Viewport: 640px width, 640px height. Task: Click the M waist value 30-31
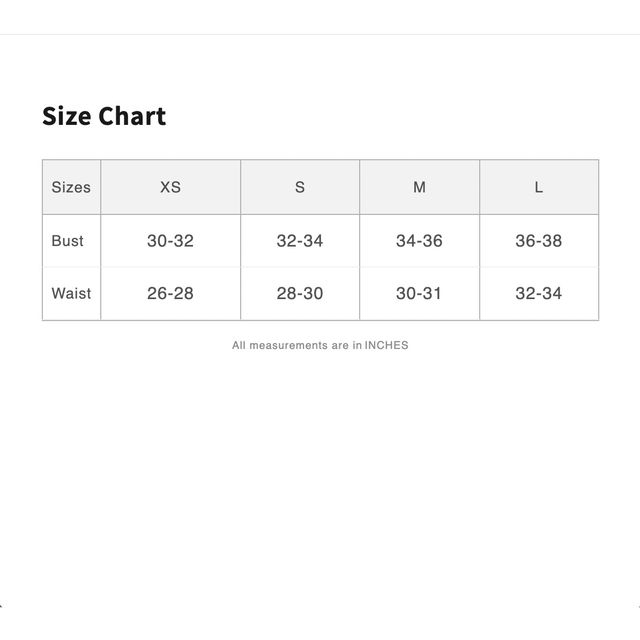(420, 293)
